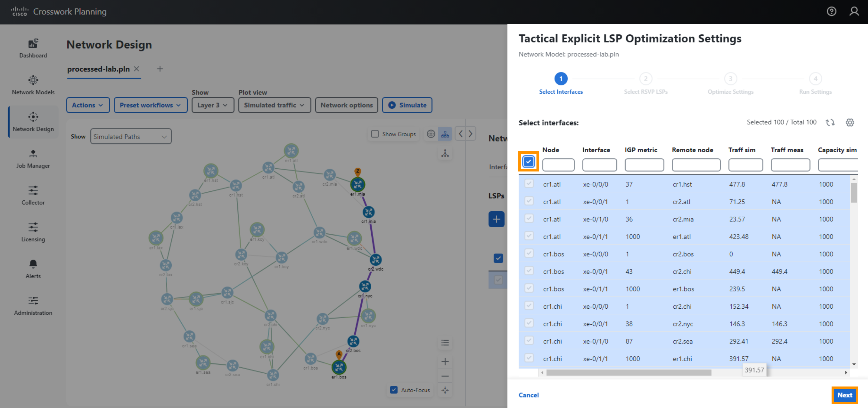Switch to schematic topology view icon
The image size is (868, 408).
[445, 134]
